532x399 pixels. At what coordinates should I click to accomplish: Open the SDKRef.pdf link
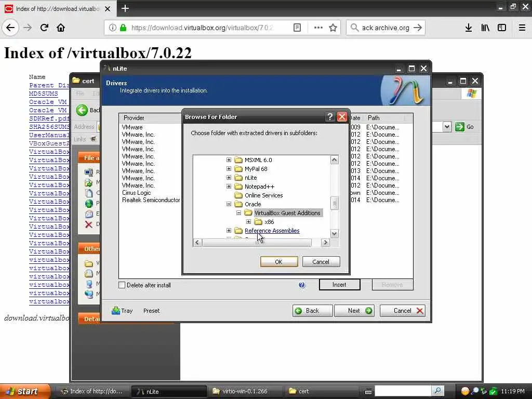click(49, 118)
